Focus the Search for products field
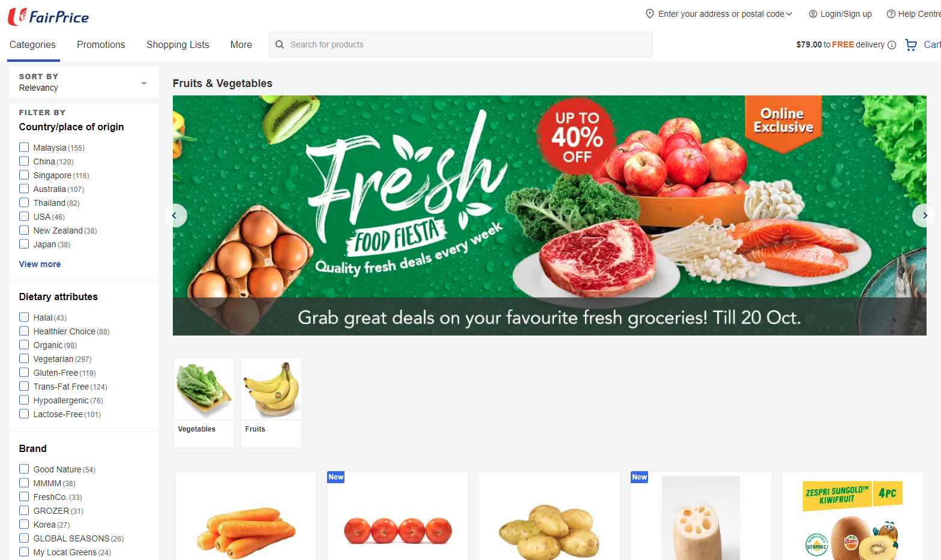The width and height of the screenshot is (941, 560). (x=461, y=44)
